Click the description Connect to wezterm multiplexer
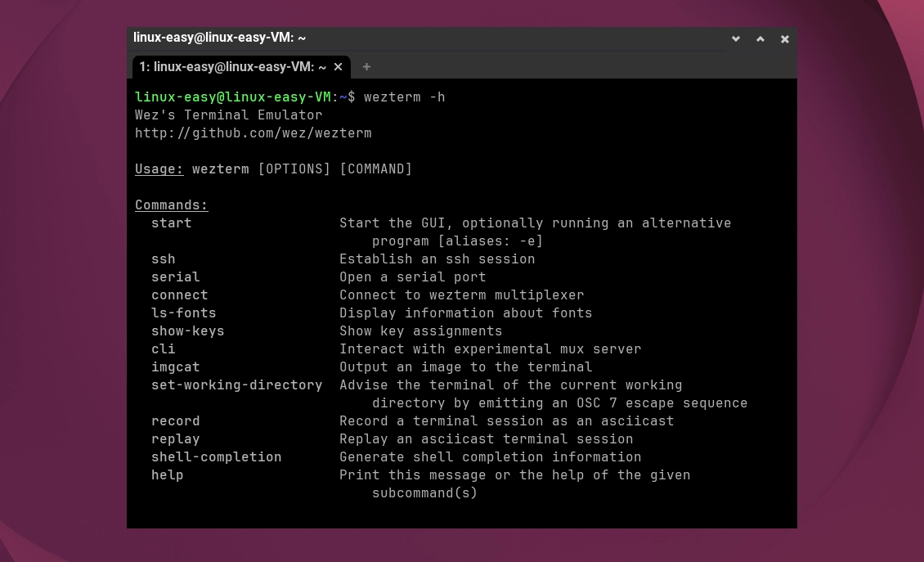Screen dimensions: 924x562 [462, 294]
